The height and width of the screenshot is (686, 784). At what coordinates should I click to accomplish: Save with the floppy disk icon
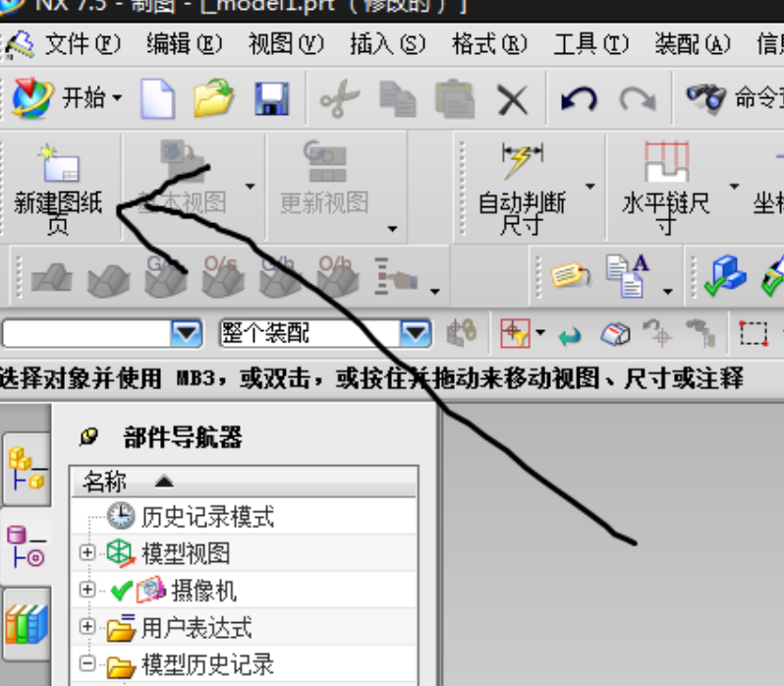coord(271,98)
